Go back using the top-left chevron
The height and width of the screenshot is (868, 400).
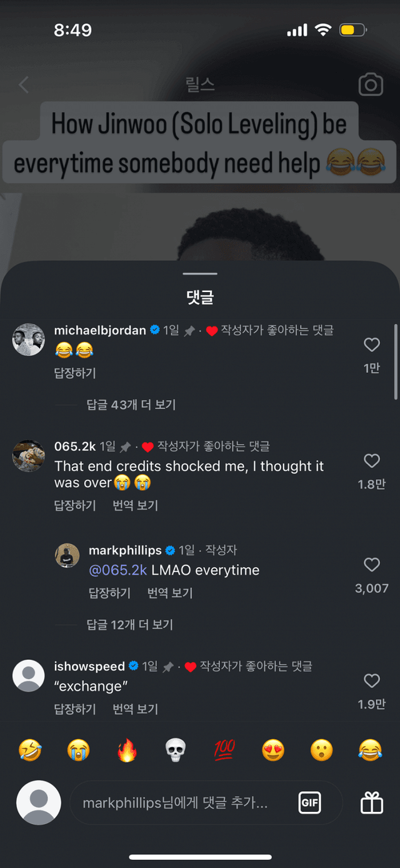[24, 85]
